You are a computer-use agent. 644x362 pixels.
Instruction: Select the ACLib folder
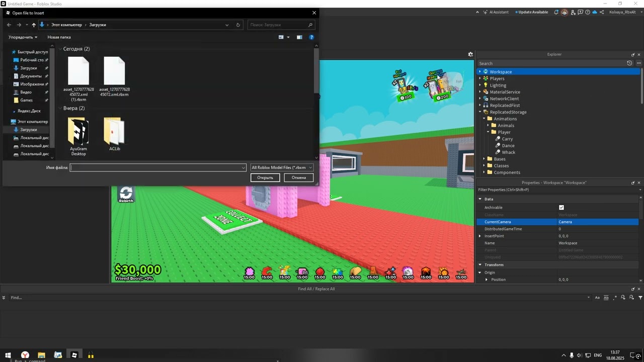(x=115, y=134)
